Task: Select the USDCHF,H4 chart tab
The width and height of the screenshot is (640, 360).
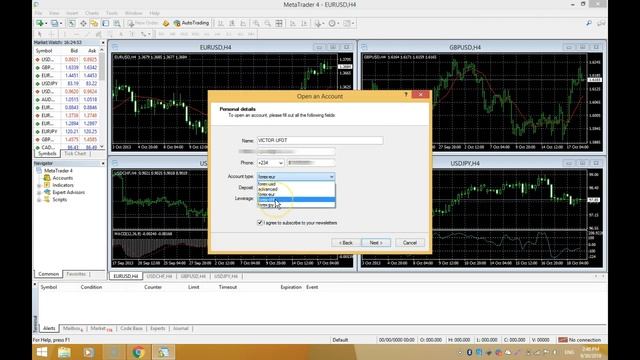Action: click(x=159, y=276)
